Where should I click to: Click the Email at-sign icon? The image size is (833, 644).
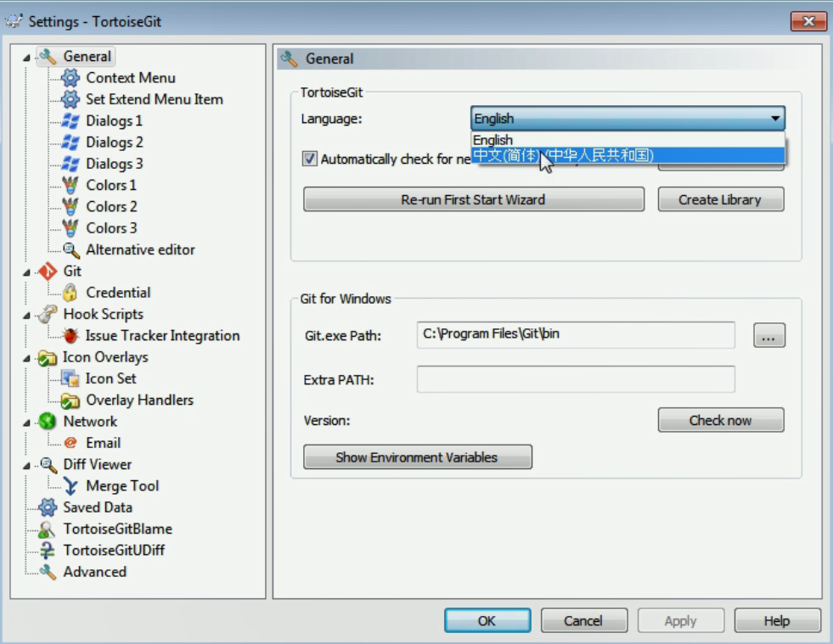70,443
